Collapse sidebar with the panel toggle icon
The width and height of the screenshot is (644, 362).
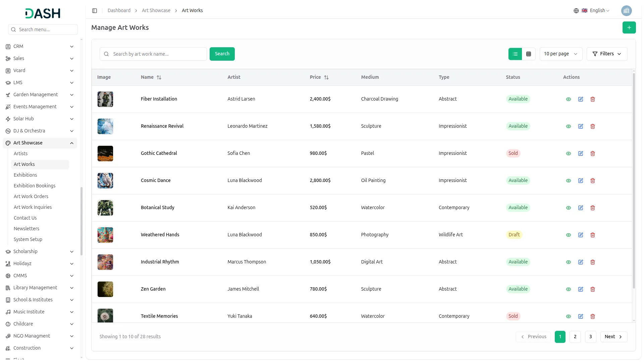click(95, 11)
